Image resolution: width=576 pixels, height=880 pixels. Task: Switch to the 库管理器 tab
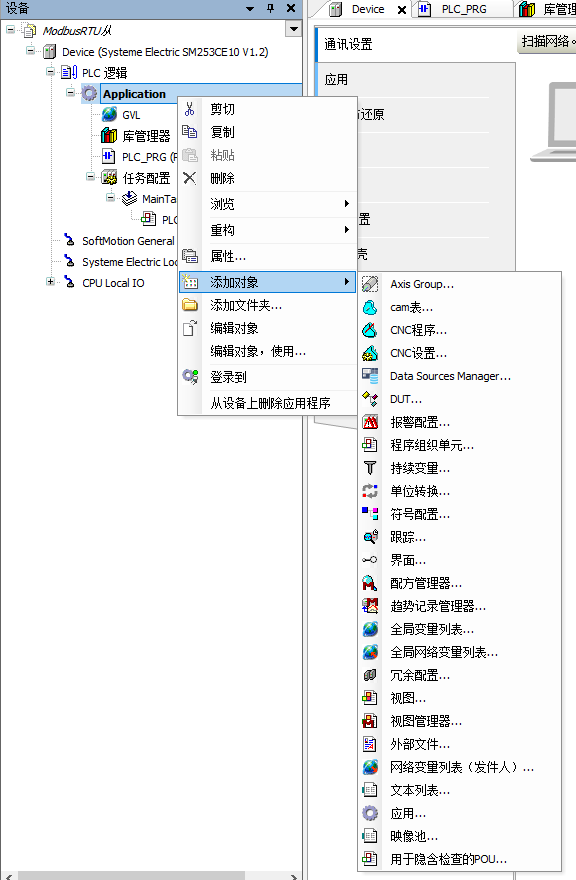click(547, 9)
